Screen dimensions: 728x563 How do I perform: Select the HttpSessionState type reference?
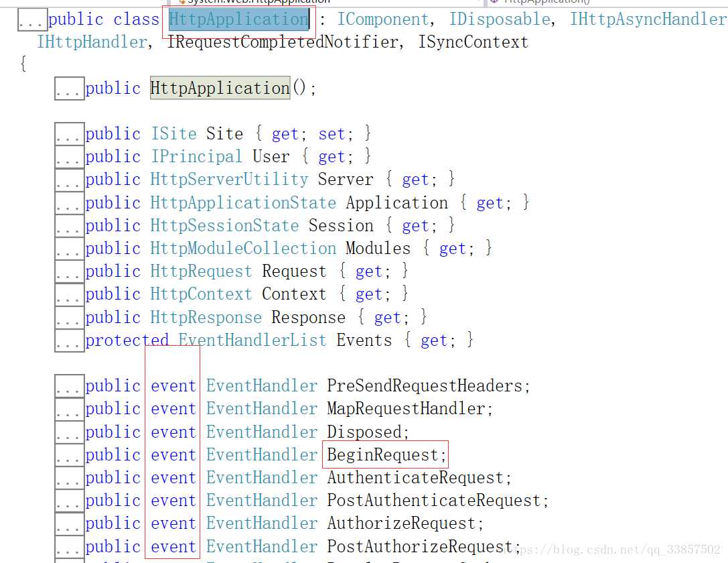pyautogui.click(x=224, y=226)
